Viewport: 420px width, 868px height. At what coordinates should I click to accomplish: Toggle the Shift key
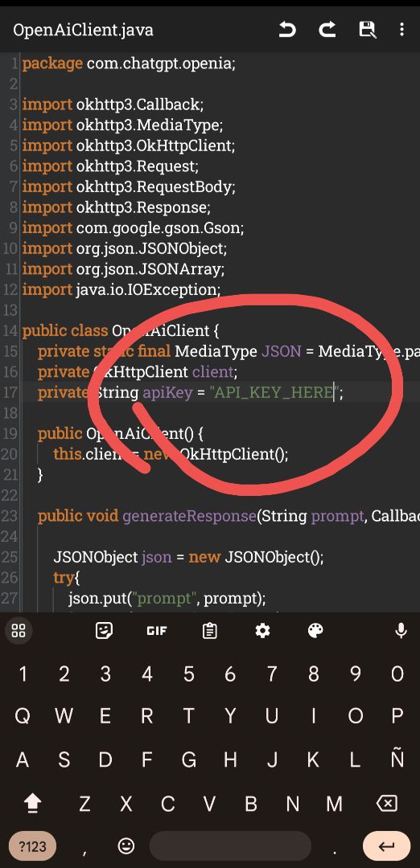point(33,803)
